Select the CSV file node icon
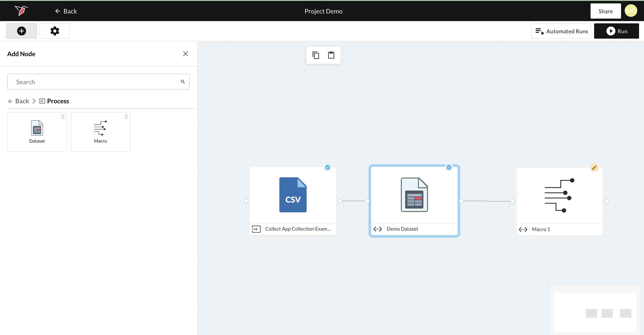This screenshot has height=335, width=644. (x=293, y=195)
